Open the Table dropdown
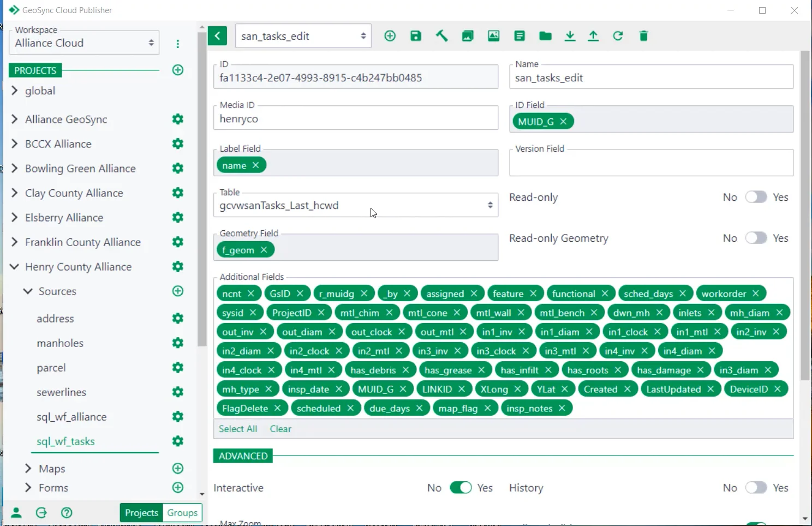 coord(356,205)
